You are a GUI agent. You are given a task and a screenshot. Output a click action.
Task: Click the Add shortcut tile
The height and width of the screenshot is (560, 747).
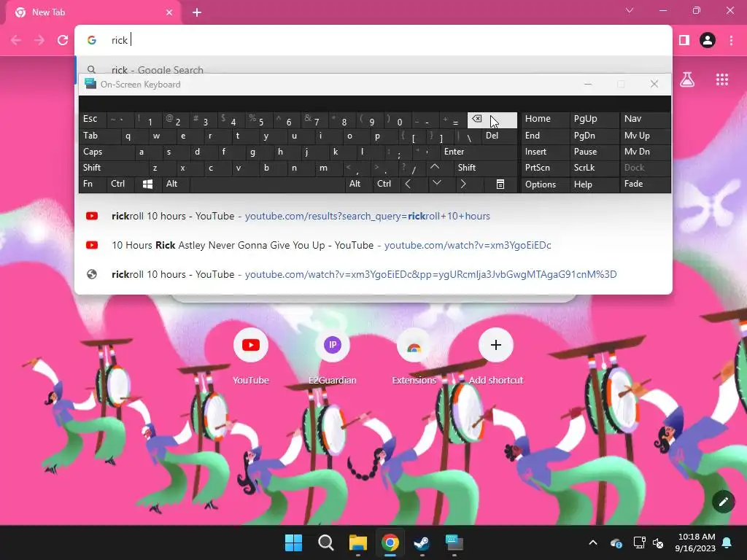coord(496,356)
